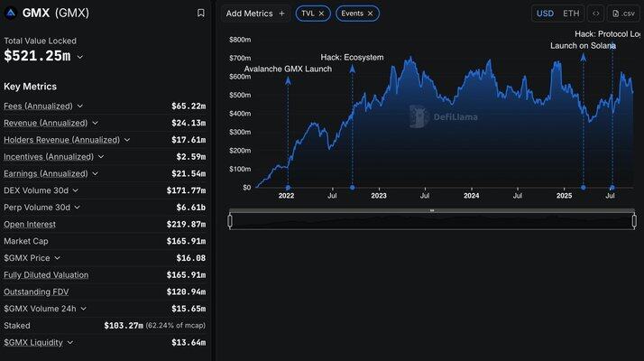Image resolution: width=644 pixels, height=361 pixels.
Task: Expand Holders Revenue (Annualized) row
Action: pyautogui.click(x=127, y=140)
